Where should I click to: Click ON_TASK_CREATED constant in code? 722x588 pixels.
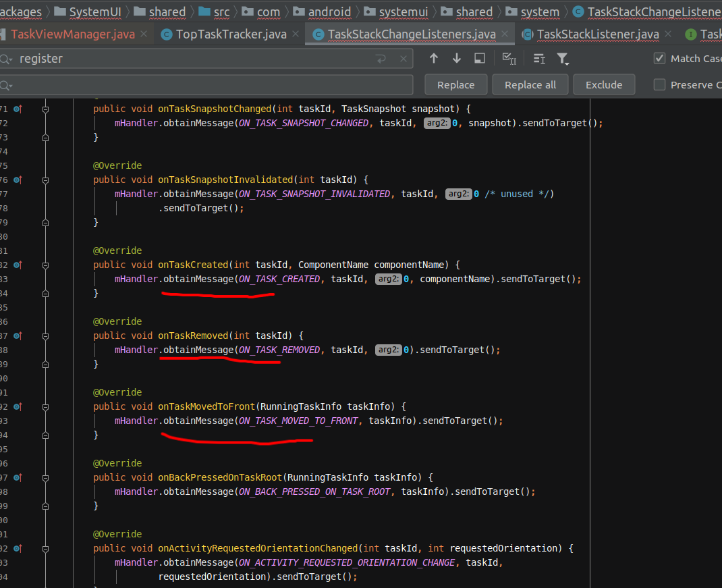(279, 279)
